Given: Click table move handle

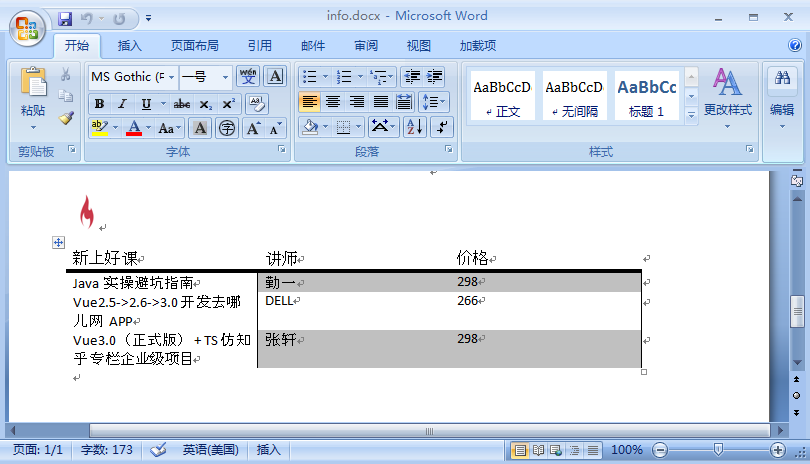Looking at the screenshot, I should pyautogui.click(x=58, y=242).
